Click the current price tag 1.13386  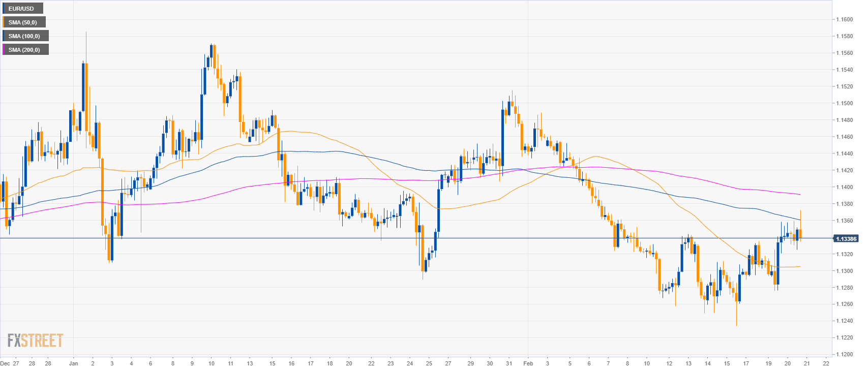[846, 238]
